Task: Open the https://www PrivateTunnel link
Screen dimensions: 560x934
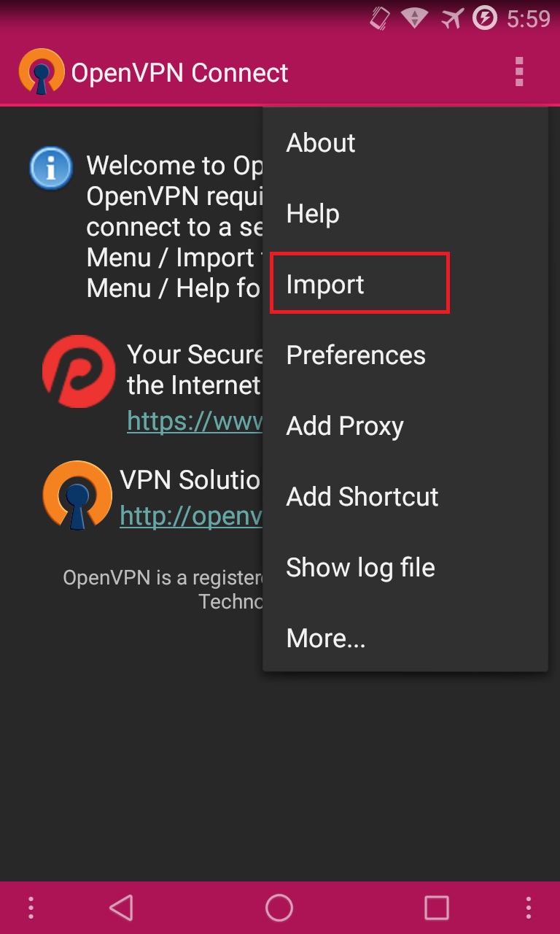Action: 195,420
